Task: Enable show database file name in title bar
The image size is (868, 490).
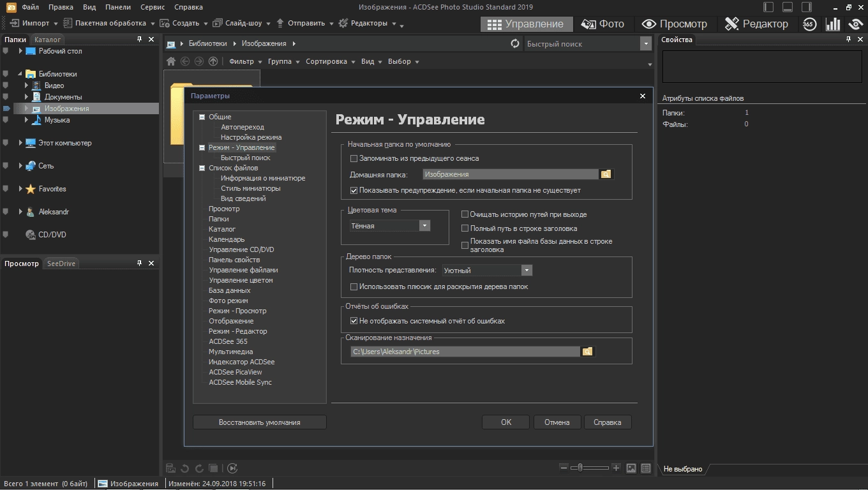Action: (465, 245)
